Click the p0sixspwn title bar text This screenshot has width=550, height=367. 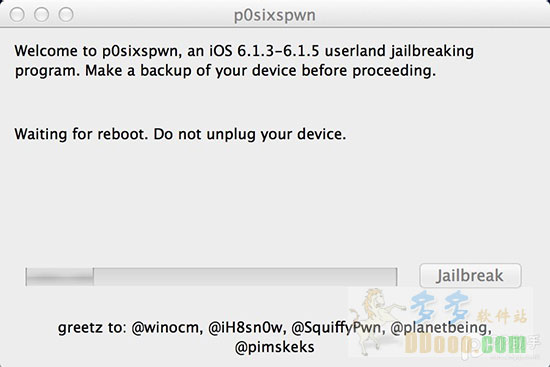[x=275, y=15]
